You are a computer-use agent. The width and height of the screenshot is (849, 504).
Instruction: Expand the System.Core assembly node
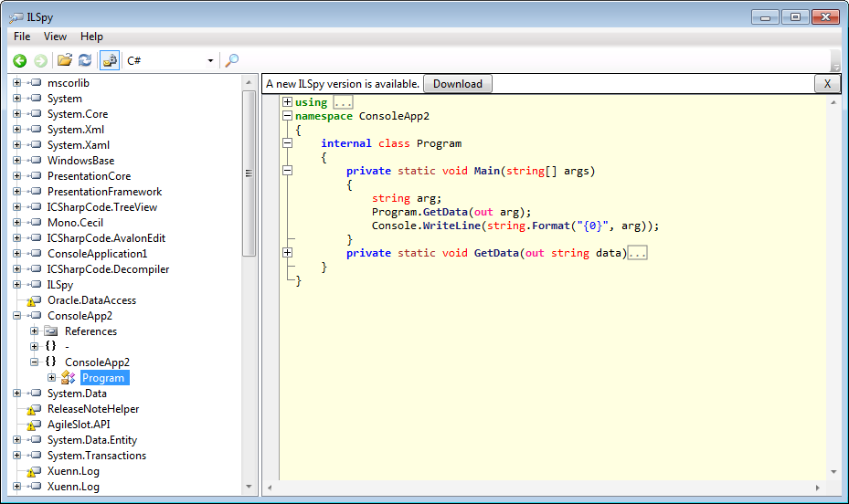pyautogui.click(x=16, y=113)
